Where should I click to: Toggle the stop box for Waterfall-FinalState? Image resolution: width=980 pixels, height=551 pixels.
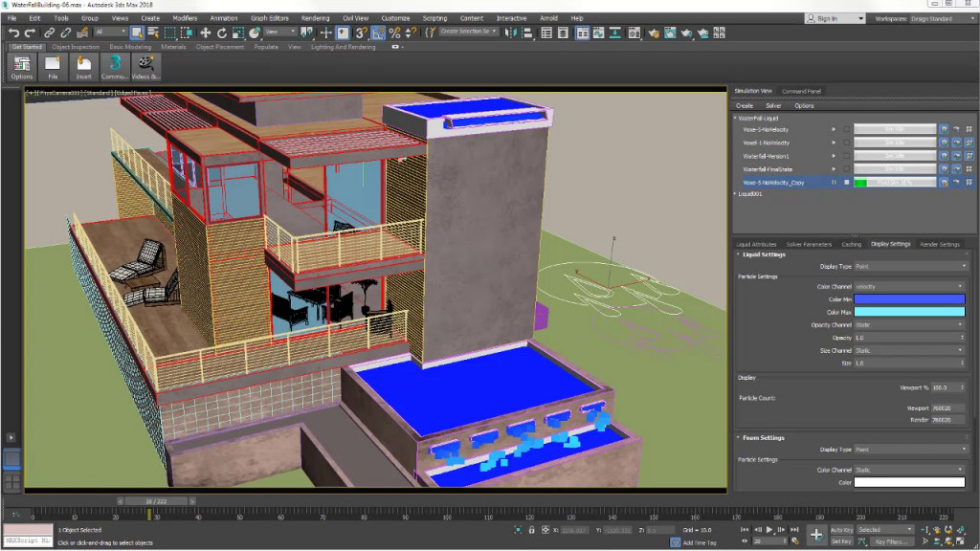click(846, 169)
